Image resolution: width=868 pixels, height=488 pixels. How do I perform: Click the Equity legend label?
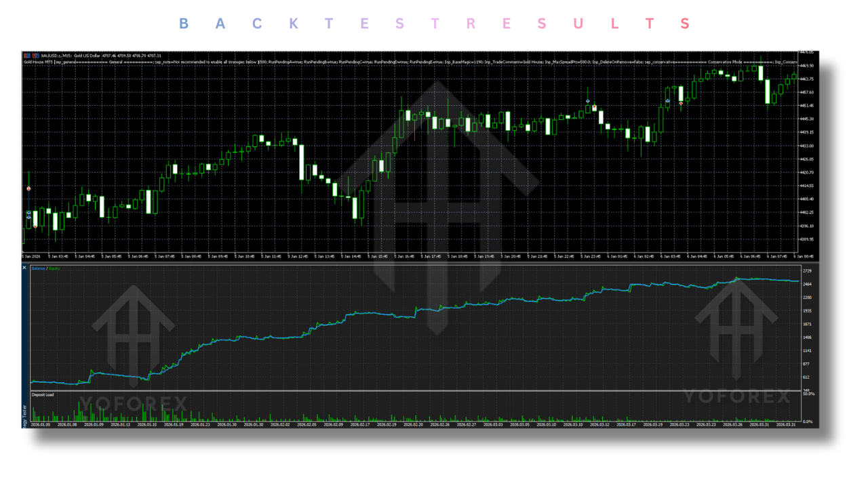pos(54,268)
